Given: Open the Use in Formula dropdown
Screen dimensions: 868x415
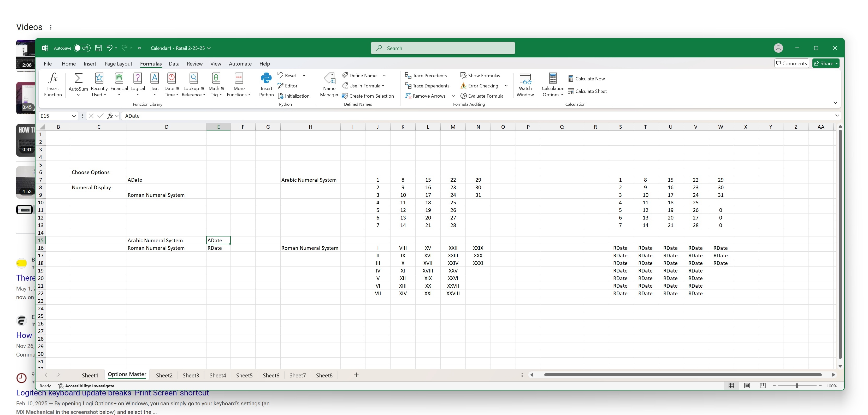Looking at the screenshot, I should (x=363, y=86).
